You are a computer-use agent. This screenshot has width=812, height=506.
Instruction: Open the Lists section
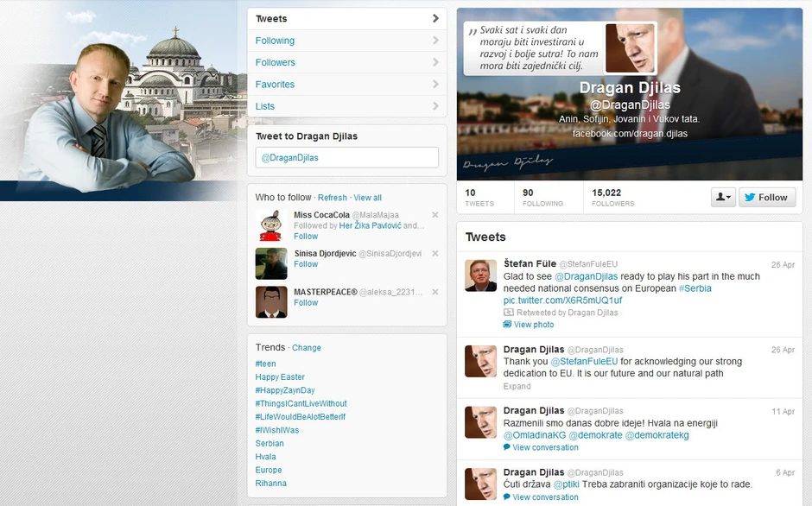pyautogui.click(x=346, y=106)
